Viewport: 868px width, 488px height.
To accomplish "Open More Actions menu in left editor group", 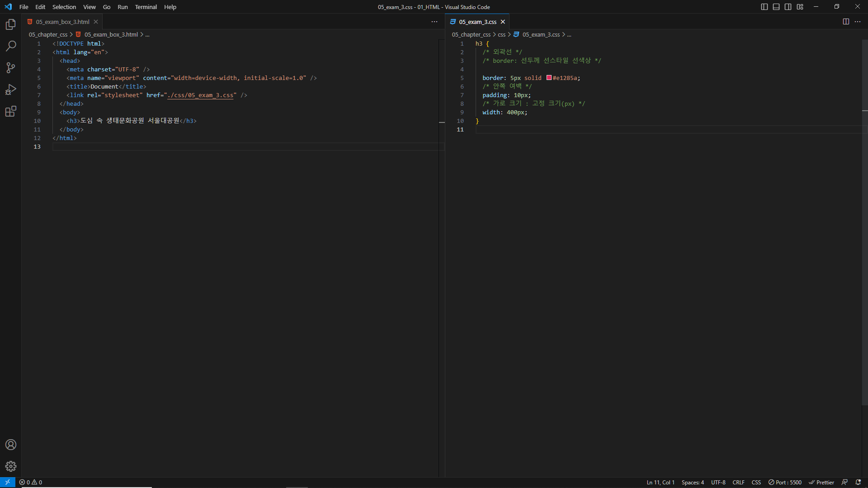I will (434, 22).
